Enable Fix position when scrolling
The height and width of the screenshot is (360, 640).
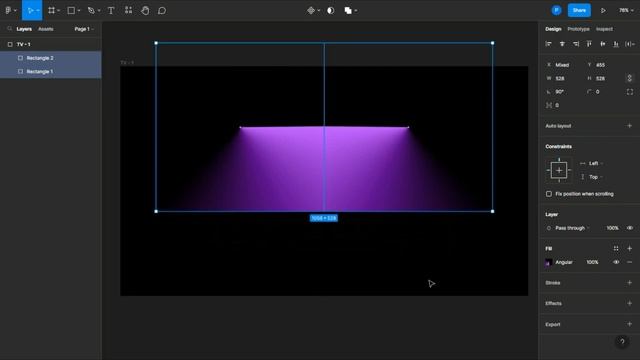coord(549,194)
